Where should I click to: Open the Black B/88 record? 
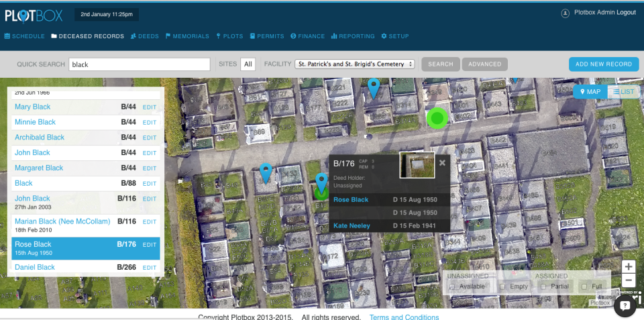[x=23, y=183]
